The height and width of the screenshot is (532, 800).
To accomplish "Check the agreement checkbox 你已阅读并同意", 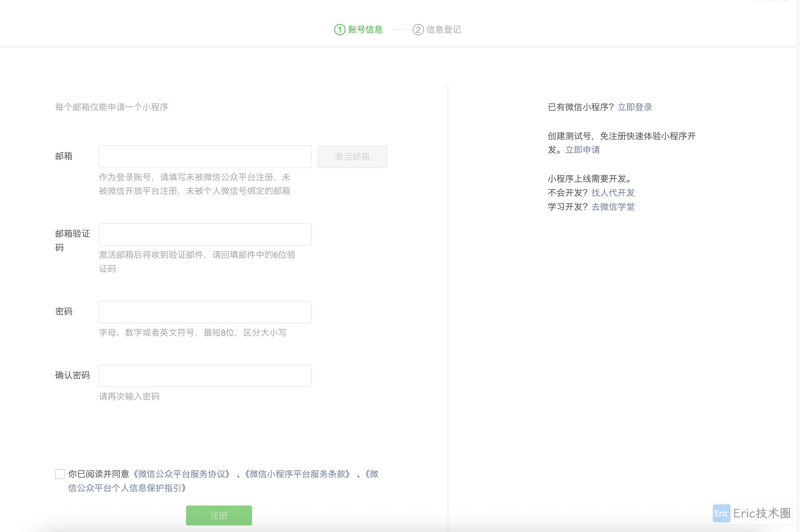I will coord(60,474).
